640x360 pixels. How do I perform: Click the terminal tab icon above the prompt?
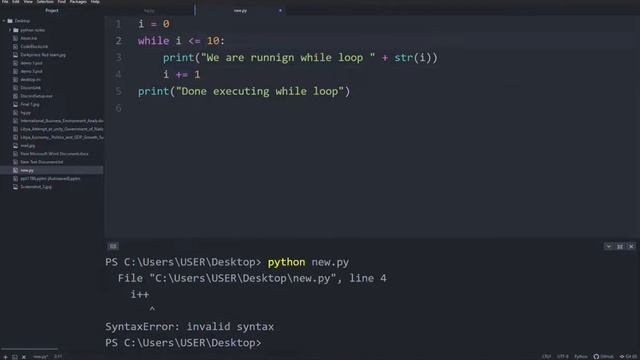113,246
